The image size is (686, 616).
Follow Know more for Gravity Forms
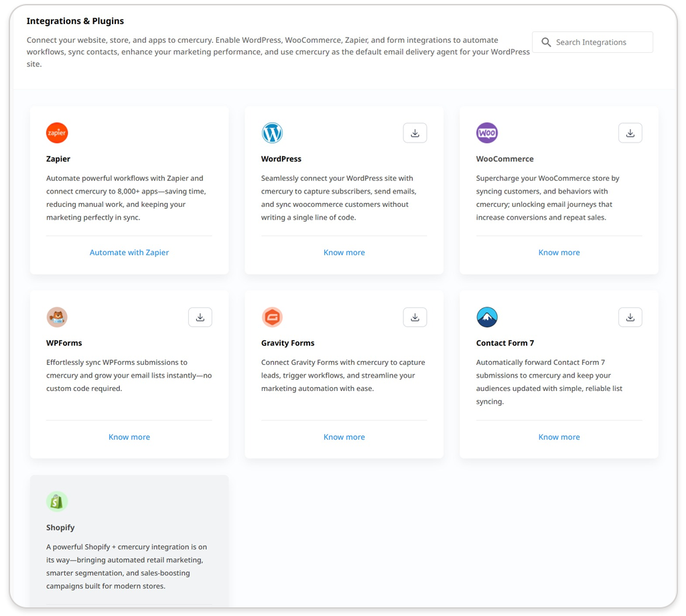tap(344, 437)
